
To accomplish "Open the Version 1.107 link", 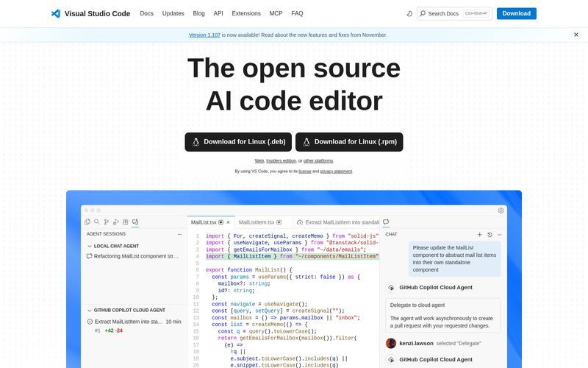I will tap(204, 35).
